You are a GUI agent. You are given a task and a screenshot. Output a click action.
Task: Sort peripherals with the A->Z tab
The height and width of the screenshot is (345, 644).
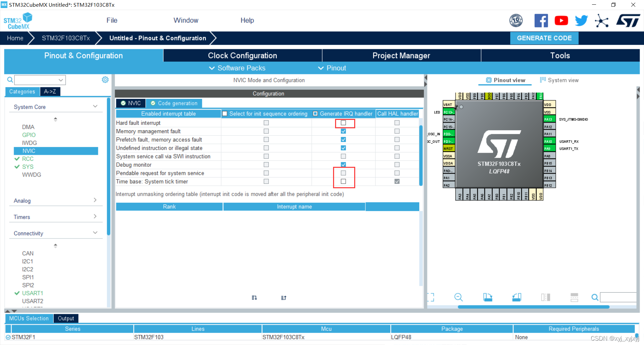50,91
